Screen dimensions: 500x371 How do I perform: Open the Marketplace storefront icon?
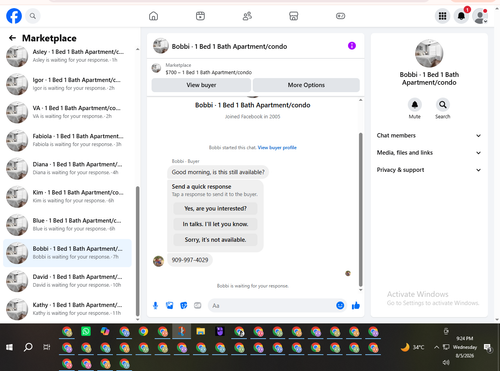294,16
